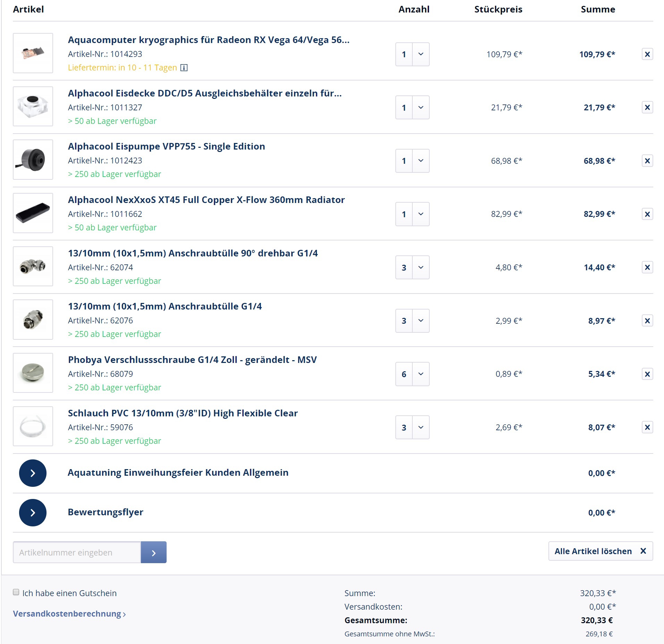The height and width of the screenshot is (644, 664).
Task: Open quantity dropdown for Aquacomputer kryographics
Action: coord(421,54)
